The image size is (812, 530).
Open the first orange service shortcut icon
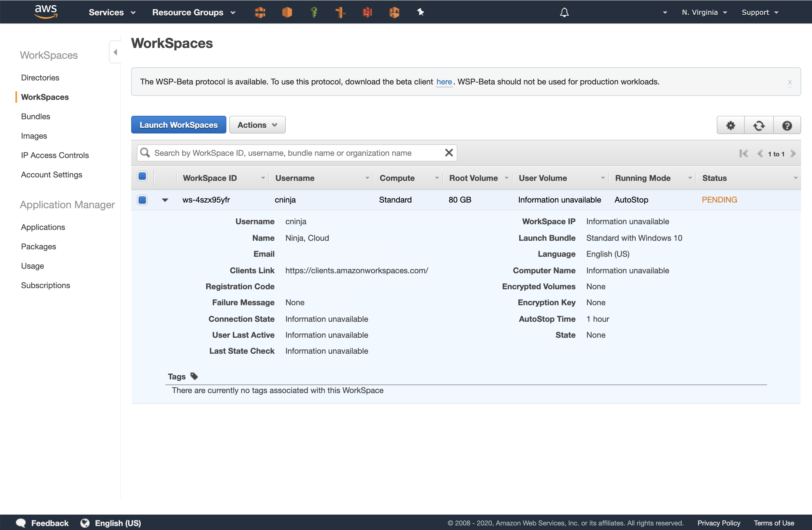(260, 12)
